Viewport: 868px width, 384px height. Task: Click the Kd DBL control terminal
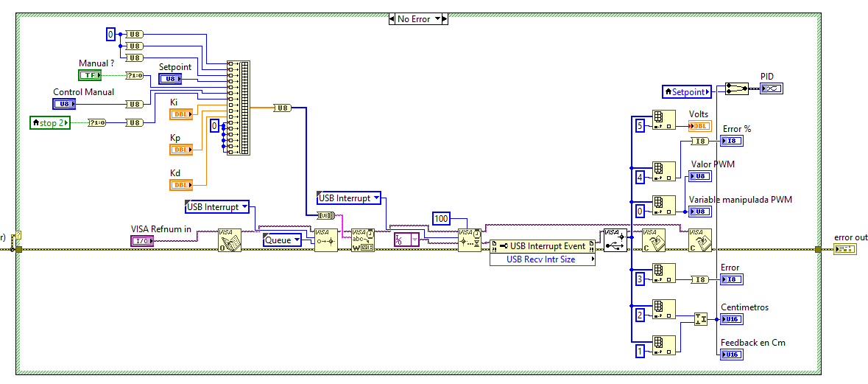click(x=182, y=184)
